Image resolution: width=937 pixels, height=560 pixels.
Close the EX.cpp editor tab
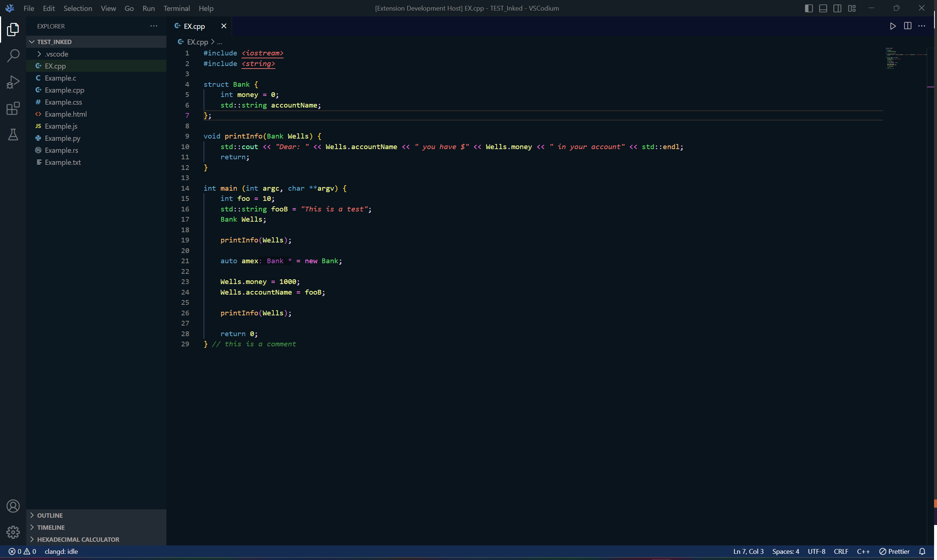224,26
